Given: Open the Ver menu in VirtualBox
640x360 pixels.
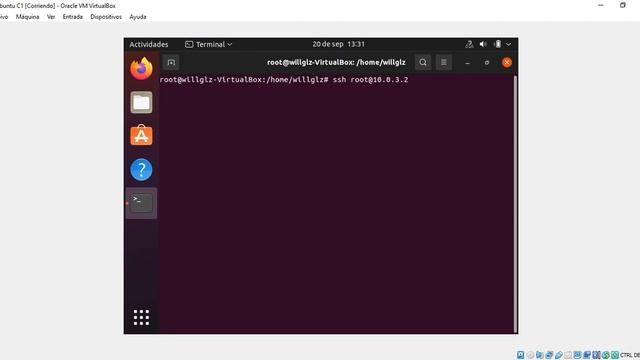Looking at the screenshot, I should point(51,17).
